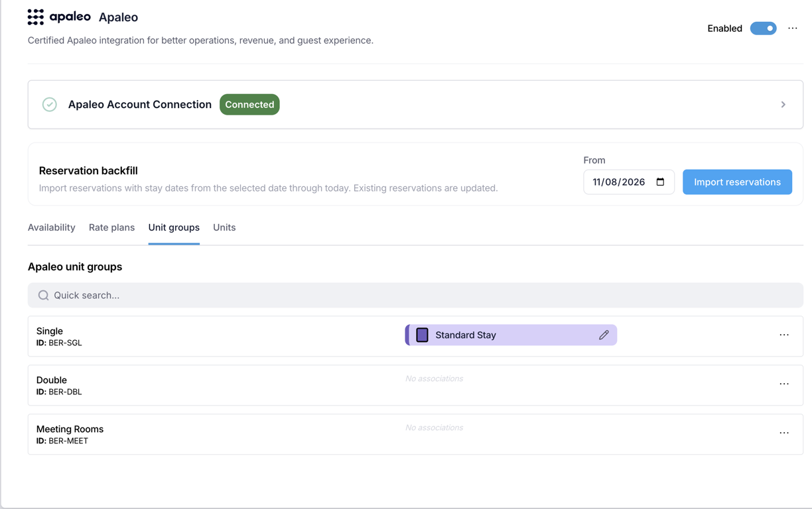The width and height of the screenshot is (812, 509).
Task: Click the Reservation backfill heading
Action: 88,171
